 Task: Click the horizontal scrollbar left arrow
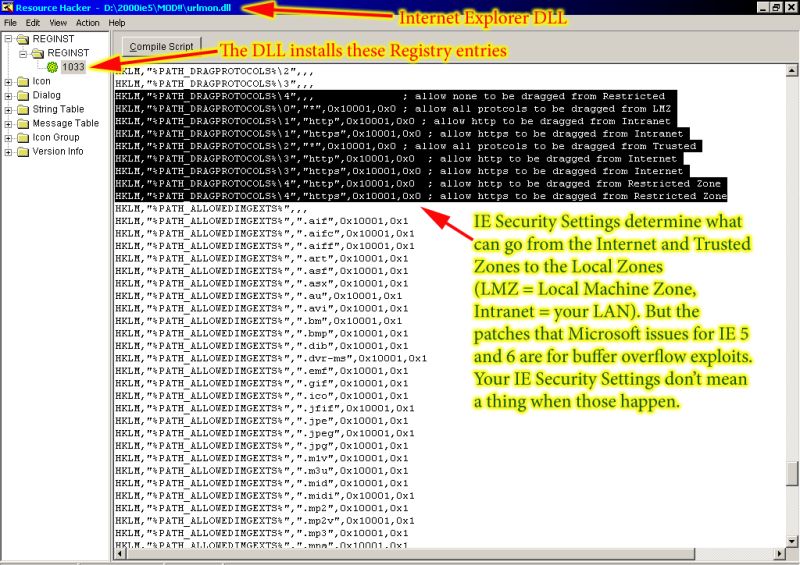pos(121,555)
